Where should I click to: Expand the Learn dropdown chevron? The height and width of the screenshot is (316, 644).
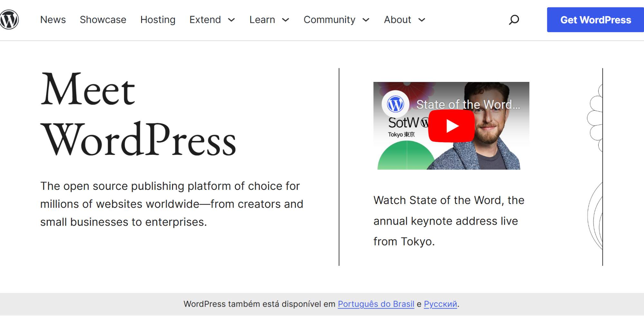(285, 20)
